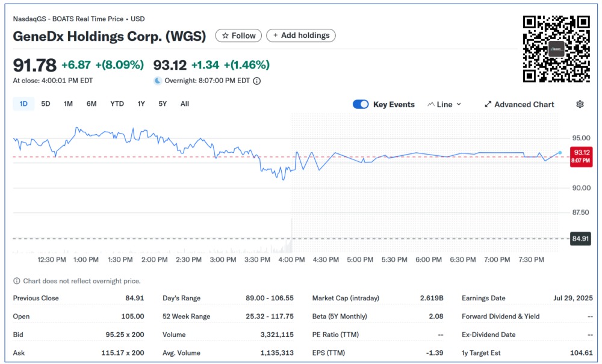The height and width of the screenshot is (364, 602).
Task: Click the Previous Close label
Action: click(36, 298)
